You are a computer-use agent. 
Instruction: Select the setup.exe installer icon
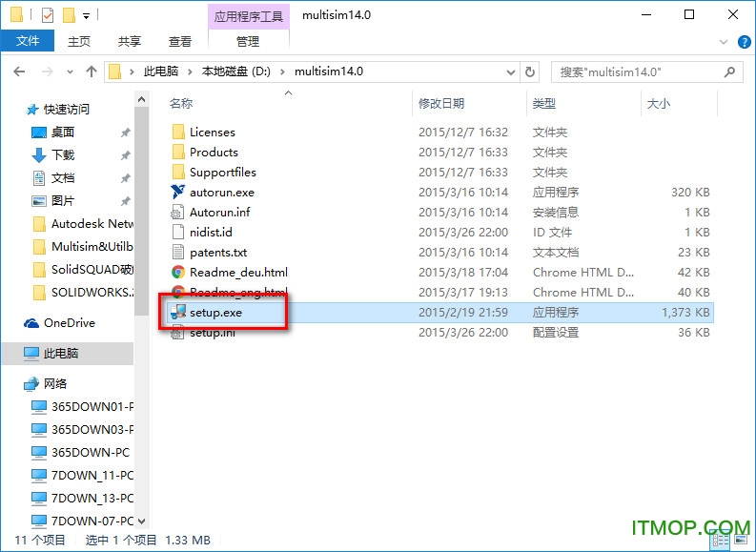click(178, 313)
